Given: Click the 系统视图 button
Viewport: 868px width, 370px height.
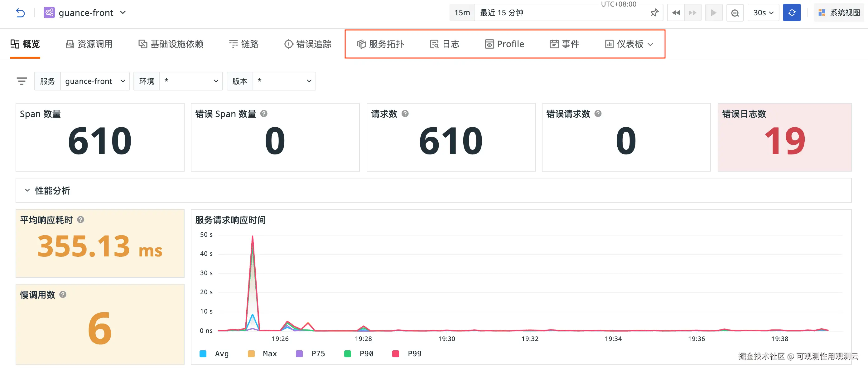Looking at the screenshot, I should (x=839, y=13).
